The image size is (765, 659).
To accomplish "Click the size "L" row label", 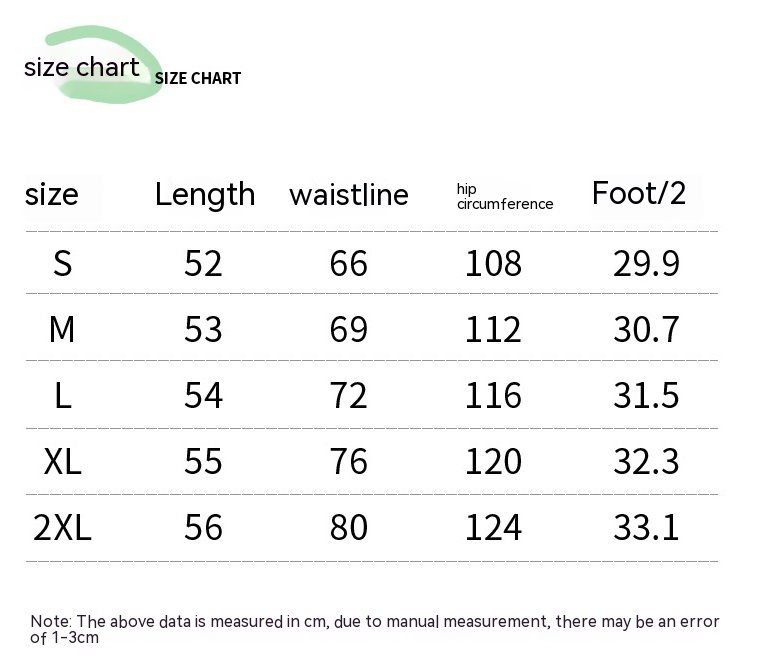I will coord(63,395).
